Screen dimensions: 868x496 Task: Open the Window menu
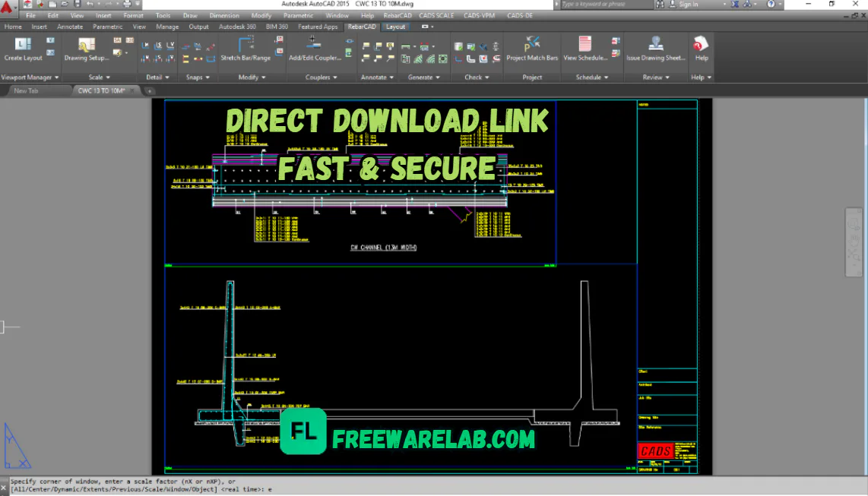(337, 15)
